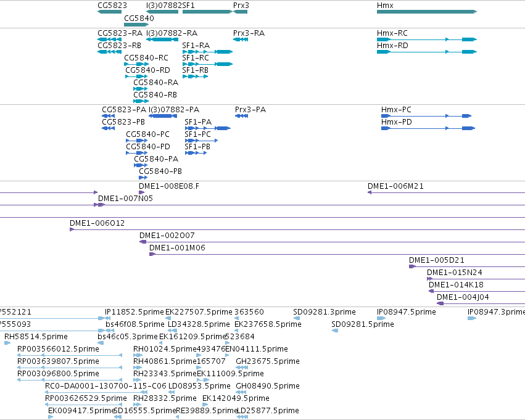Select the DME1-002O07 clone

[x=332, y=242]
